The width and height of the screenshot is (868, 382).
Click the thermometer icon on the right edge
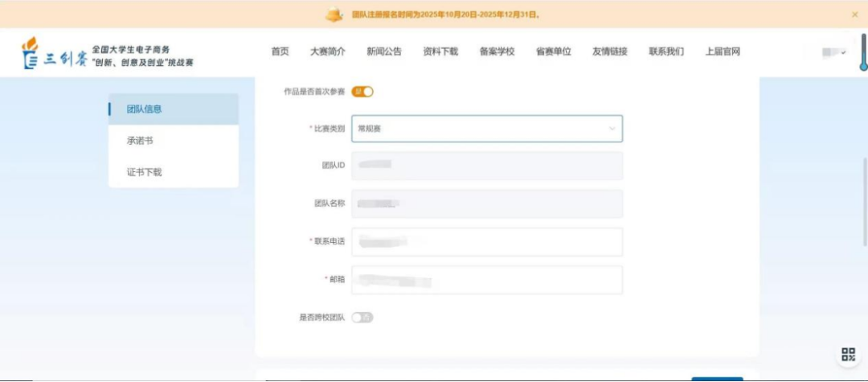point(862,53)
